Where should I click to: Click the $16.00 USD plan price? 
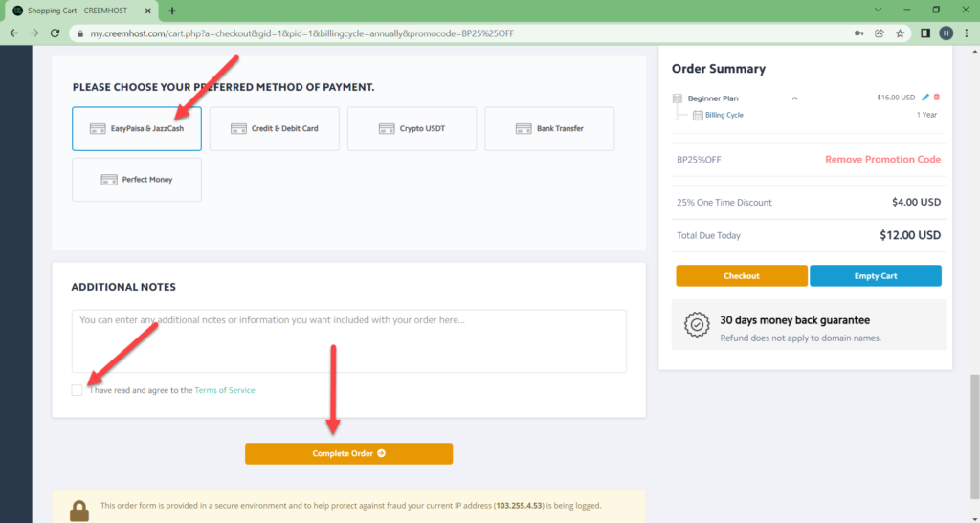(x=896, y=98)
